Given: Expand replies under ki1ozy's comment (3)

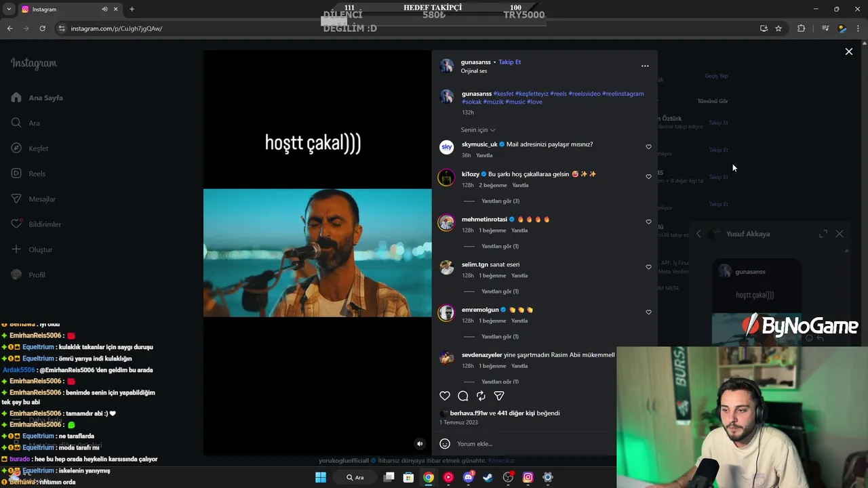Looking at the screenshot, I should coord(500,201).
